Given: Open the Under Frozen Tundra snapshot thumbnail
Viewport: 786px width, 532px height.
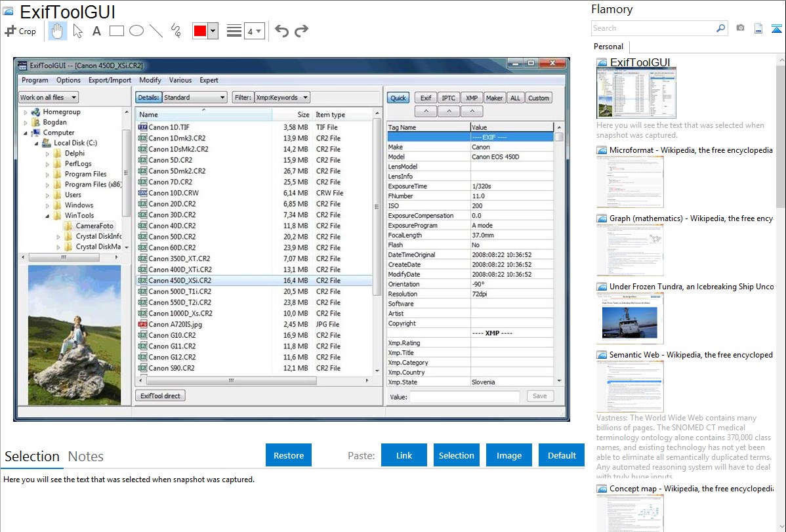Looking at the screenshot, I should pos(630,318).
